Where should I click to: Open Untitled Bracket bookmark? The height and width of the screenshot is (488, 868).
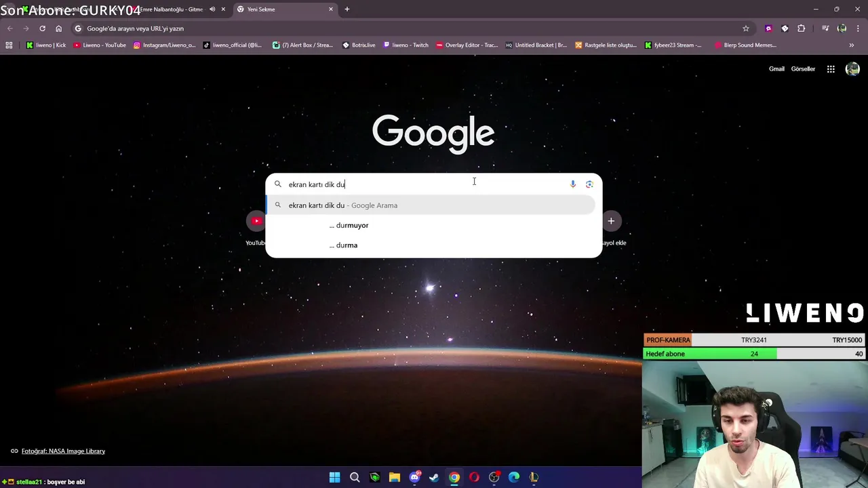tap(536, 45)
